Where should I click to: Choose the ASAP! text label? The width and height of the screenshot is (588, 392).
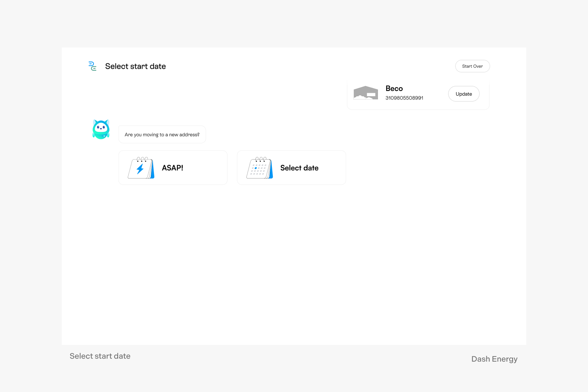click(x=172, y=168)
